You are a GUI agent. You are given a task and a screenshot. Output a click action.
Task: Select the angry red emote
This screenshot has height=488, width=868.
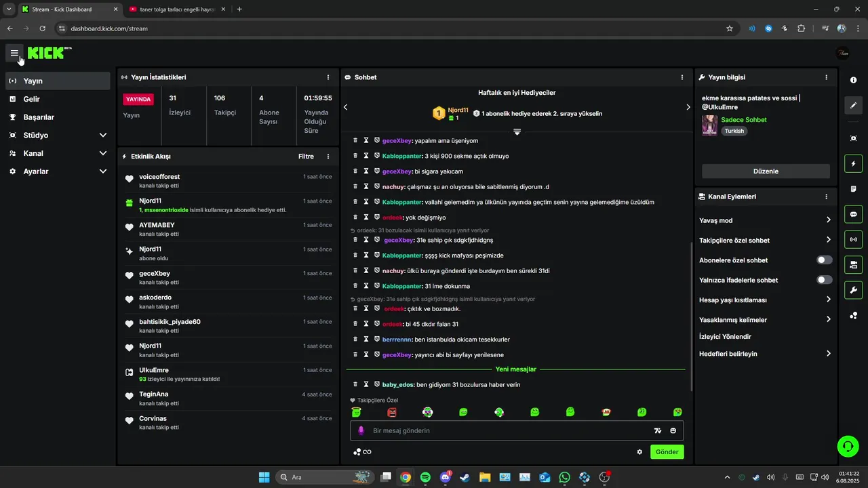point(392,412)
